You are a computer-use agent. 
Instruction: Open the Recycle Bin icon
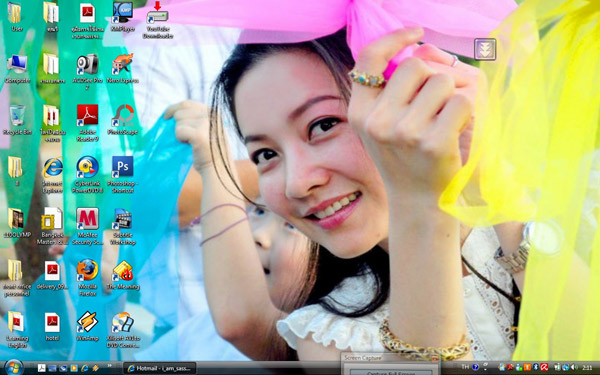coord(17,120)
